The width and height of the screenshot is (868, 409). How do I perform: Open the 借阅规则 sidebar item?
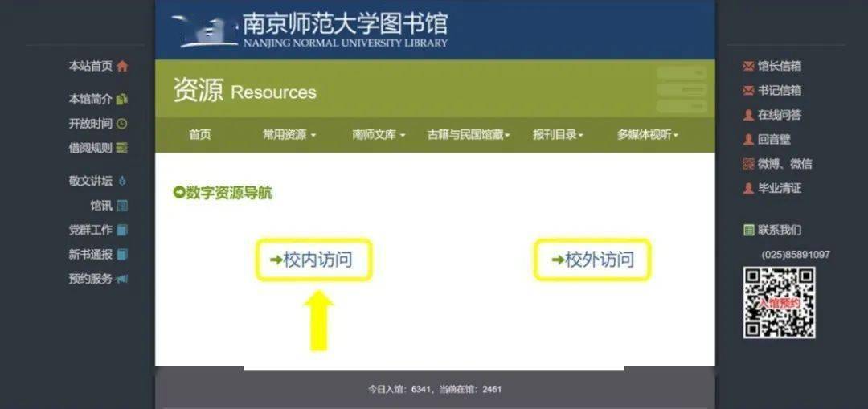[x=90, y=148]
